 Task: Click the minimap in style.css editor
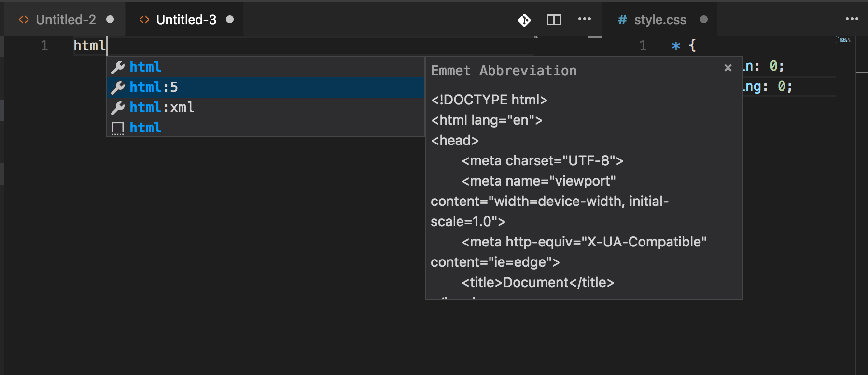click(x=844, y=40)
